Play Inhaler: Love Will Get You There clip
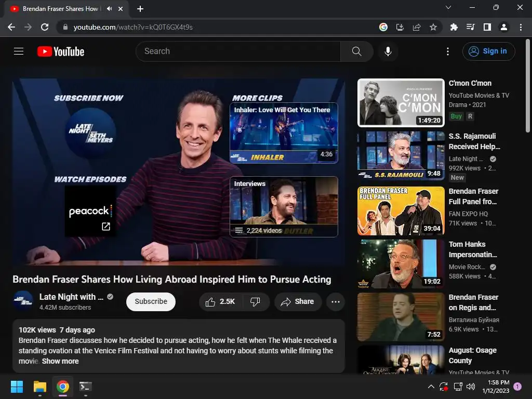The height and width of the screenshot is (399, 532). point(284,133)
